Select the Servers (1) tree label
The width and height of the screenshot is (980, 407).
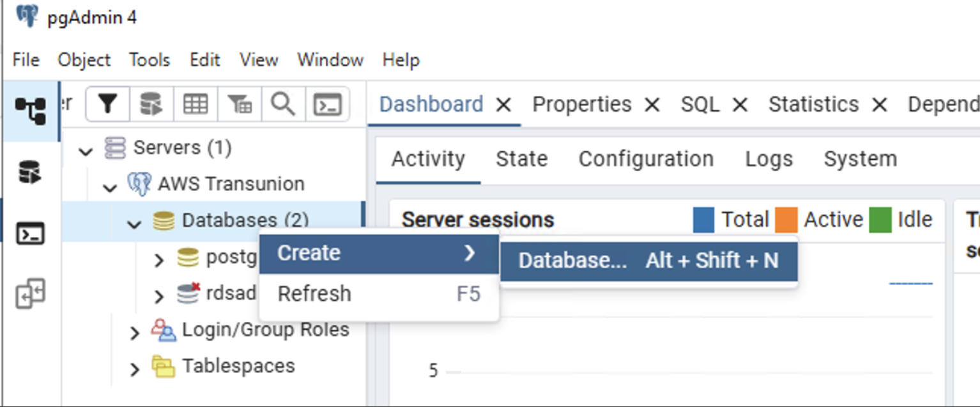pyautogui.click(x=182, y=148)
